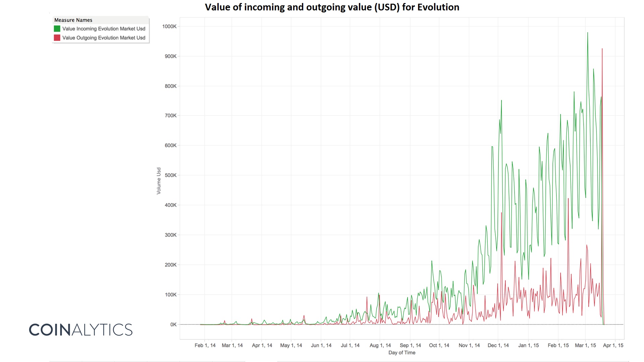The image size is (644, 362).
Task: Click the 'Apr 1, 15' date label
Action: pos(613,345)
